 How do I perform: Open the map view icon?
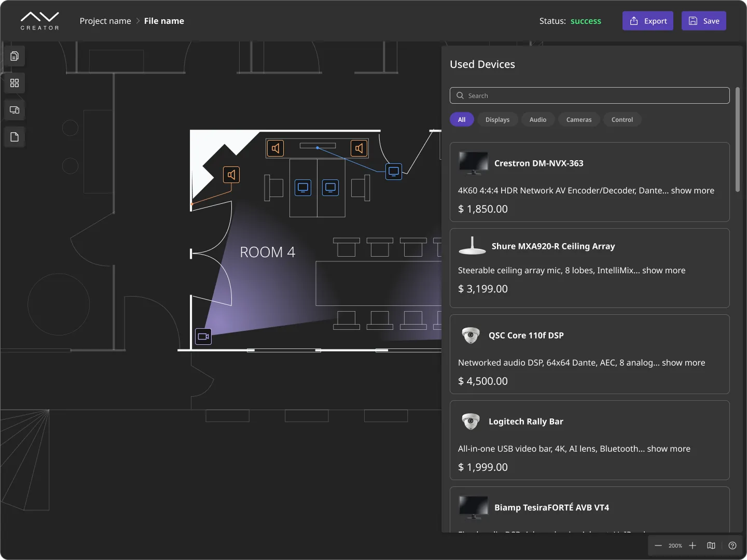pos(711,545)
